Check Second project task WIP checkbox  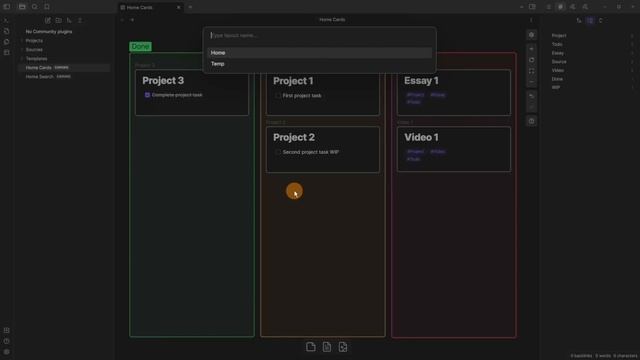278,152
